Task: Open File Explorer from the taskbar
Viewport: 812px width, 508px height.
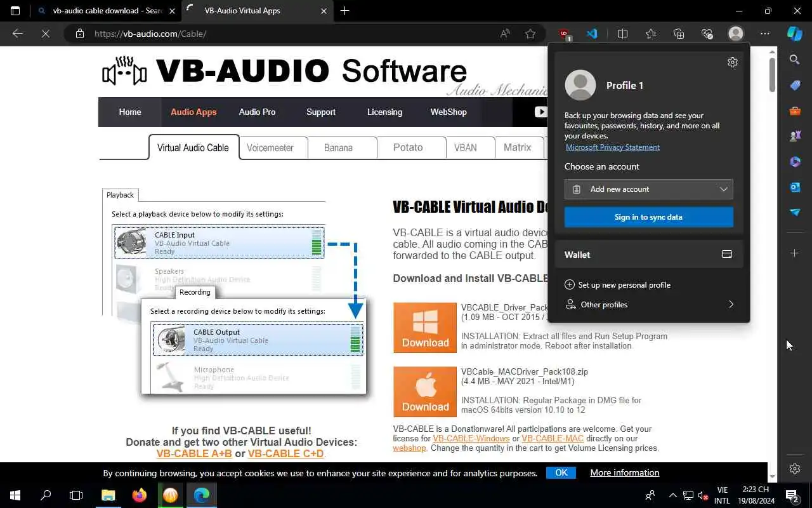Action: 108,496
